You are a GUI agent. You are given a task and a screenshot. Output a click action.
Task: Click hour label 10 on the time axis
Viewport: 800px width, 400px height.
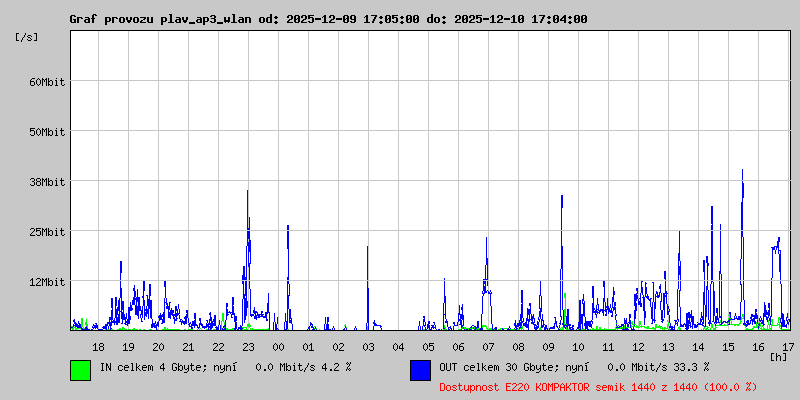(x=579, y=347)
